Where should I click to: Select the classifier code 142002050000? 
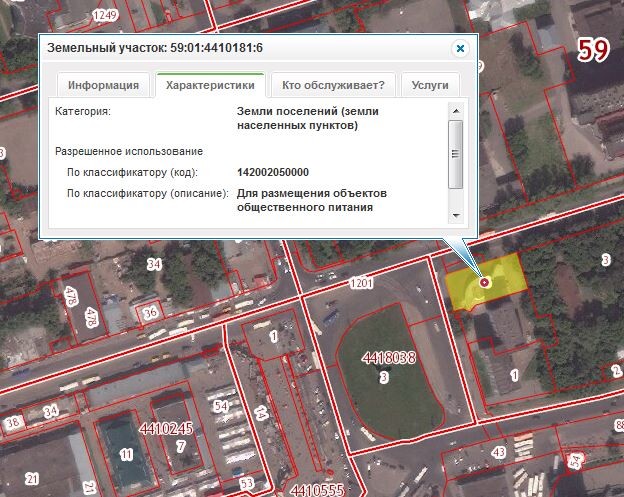(273, 172)
